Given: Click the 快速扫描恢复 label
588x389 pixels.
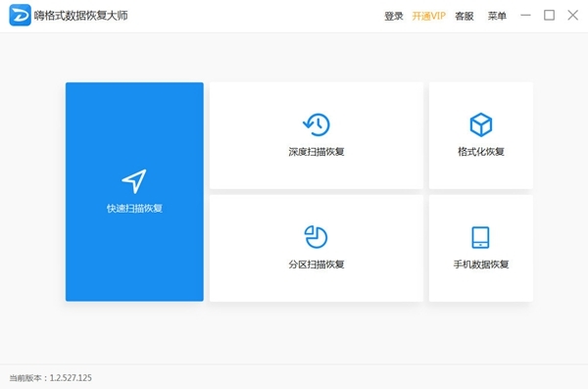Looking at the screenshot, I should tap(134, 209).
